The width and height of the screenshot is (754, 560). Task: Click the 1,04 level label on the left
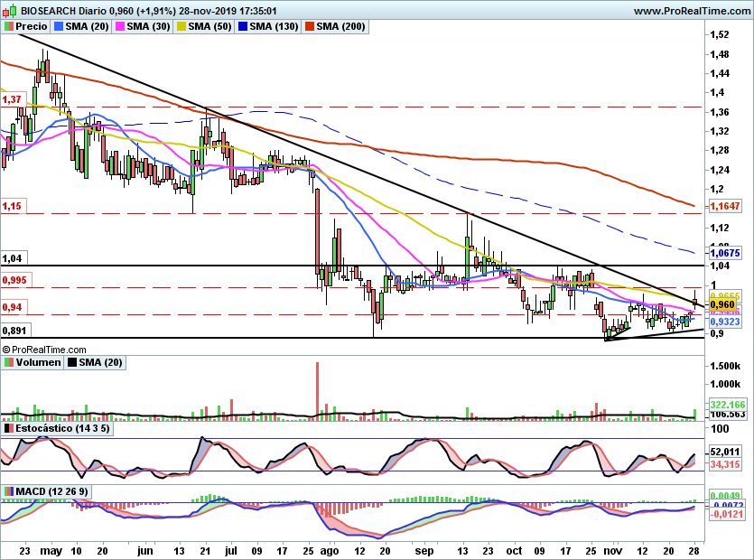pos(13,258)
